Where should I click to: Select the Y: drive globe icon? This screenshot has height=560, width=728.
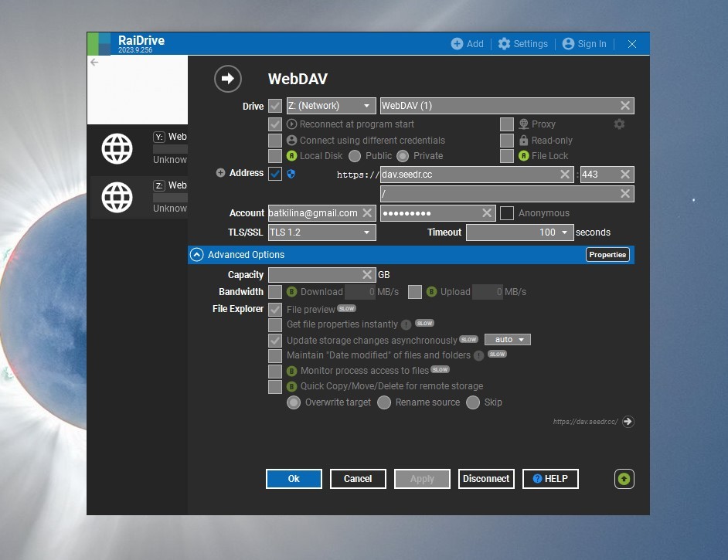click(117, 148)
